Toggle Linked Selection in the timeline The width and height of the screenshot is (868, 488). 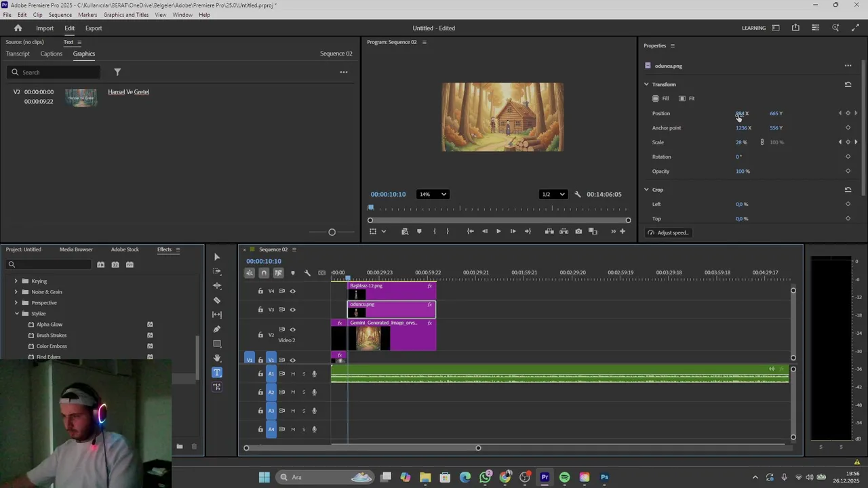pyautogui.click(x=278, y=273)
